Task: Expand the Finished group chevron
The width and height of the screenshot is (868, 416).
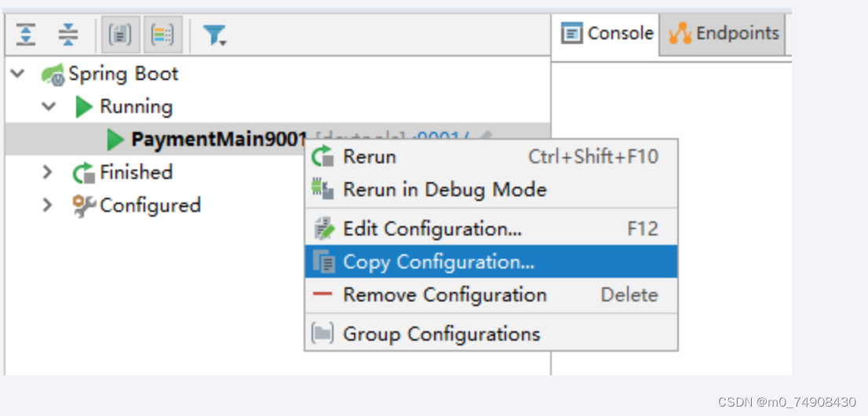Action: 48,172
